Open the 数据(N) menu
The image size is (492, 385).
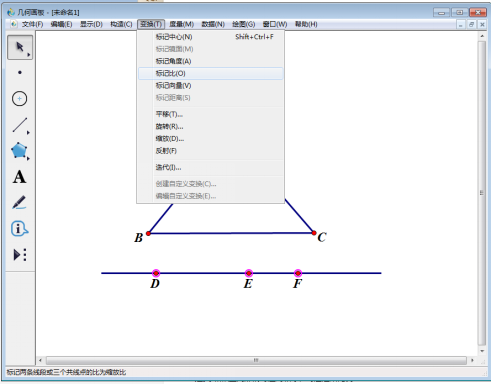click(x=213, y=24)
